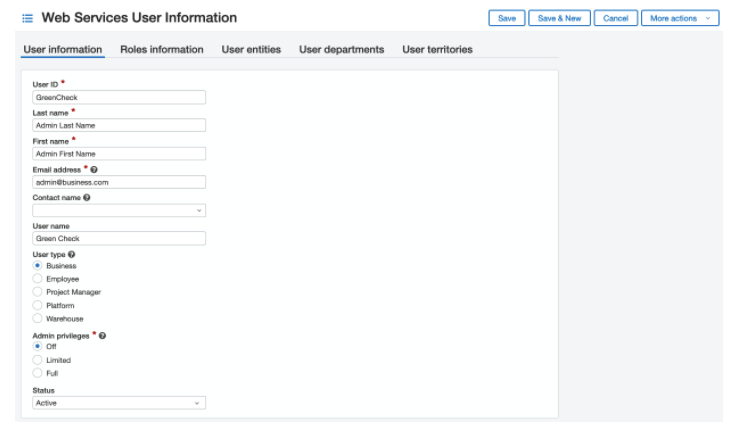This screenshot has height=433, width=738.
Task: Switch to the User information tab
Action: [63, 49]
